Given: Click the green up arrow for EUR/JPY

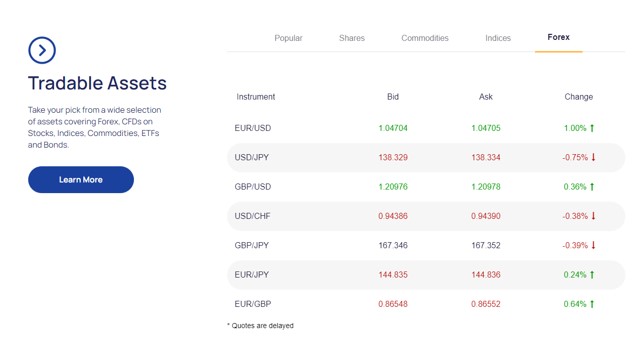Looking at the screenshot, I should click(592, 275).
